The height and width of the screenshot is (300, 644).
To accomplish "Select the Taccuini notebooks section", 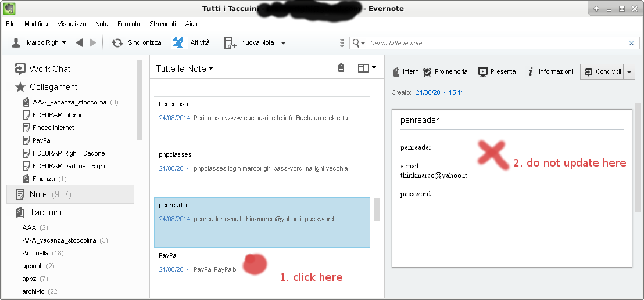I will coord(38,212).
